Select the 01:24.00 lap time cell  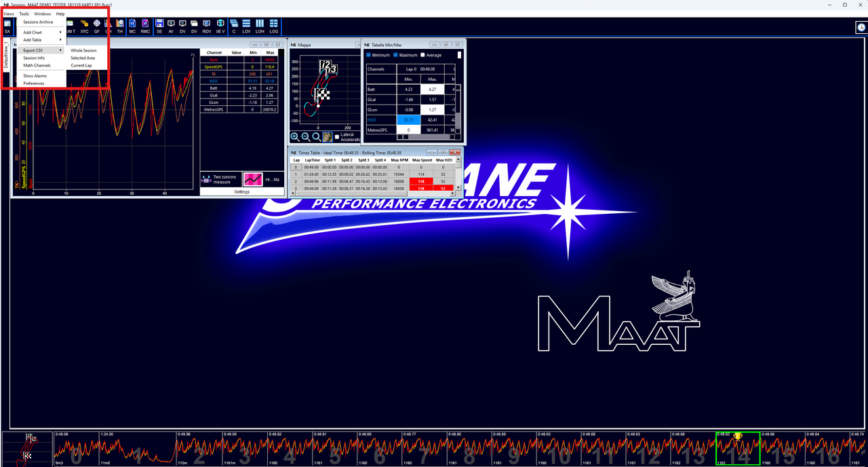coord(312,174)
